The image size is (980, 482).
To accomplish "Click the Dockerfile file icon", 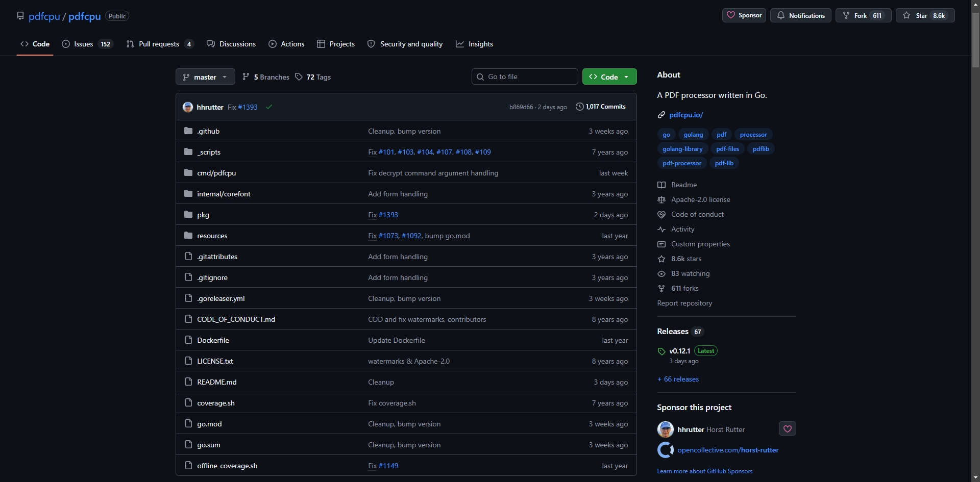I will (x=188, y=340).
